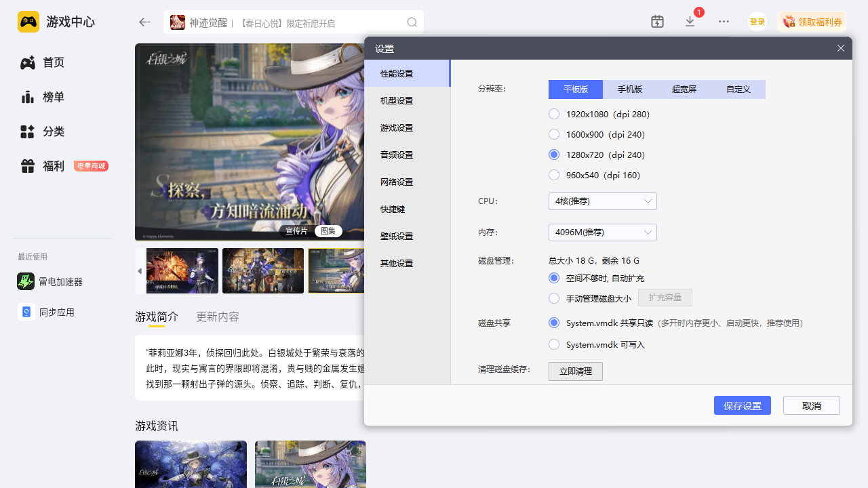Switch to 更新内容 tab
Image resolution: width=868 pixels, height=488 pixels.
(x=217, y=317)
